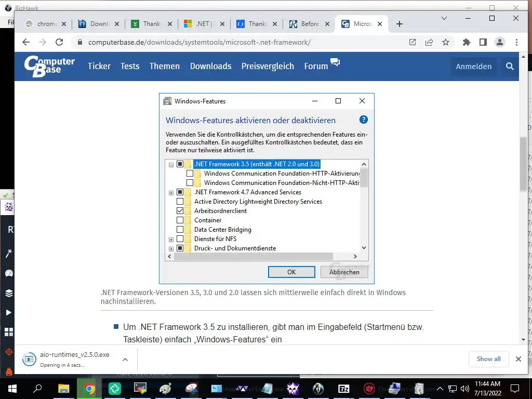Reload the computerbase.de page
Screen dimensions: 532x399
tap(59, 42)
